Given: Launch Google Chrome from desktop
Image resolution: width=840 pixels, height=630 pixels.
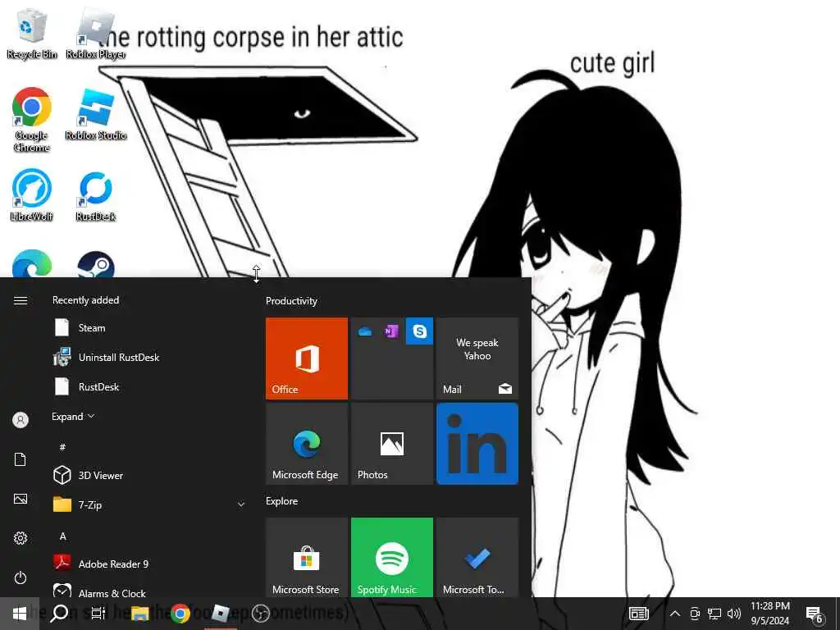Looking at the screenshot, I should [32, 120].
